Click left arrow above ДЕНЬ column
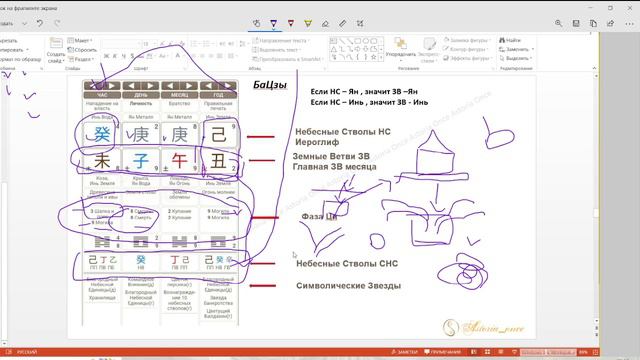The height and width of the screenshot is (360, 640). pos(131,86)
